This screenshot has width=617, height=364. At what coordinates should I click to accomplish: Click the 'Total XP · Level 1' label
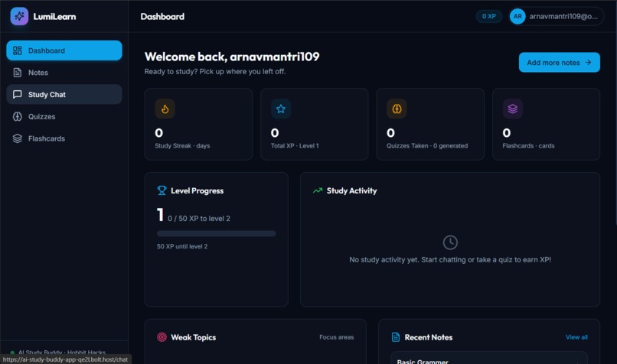coord(295,146)
